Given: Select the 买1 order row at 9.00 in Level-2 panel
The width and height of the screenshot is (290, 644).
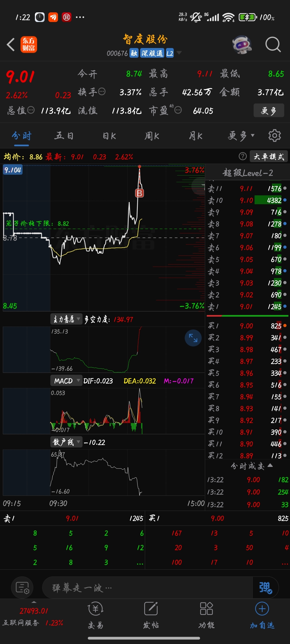Looking at the screenshot, I should tap(247, 326).
